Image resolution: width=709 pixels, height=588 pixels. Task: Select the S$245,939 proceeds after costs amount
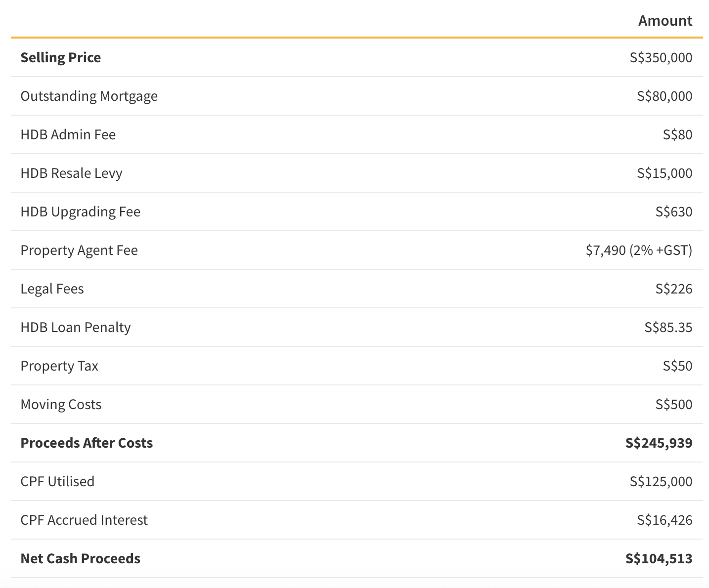tap(658, 443)
